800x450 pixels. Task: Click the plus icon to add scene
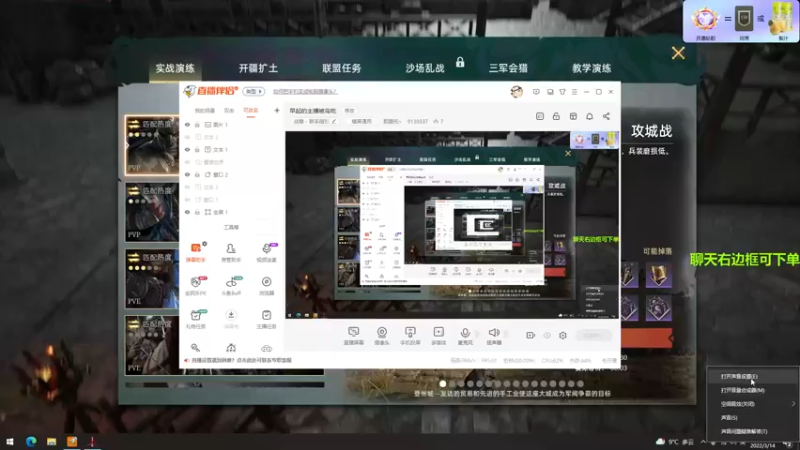(x=277, y=110)
